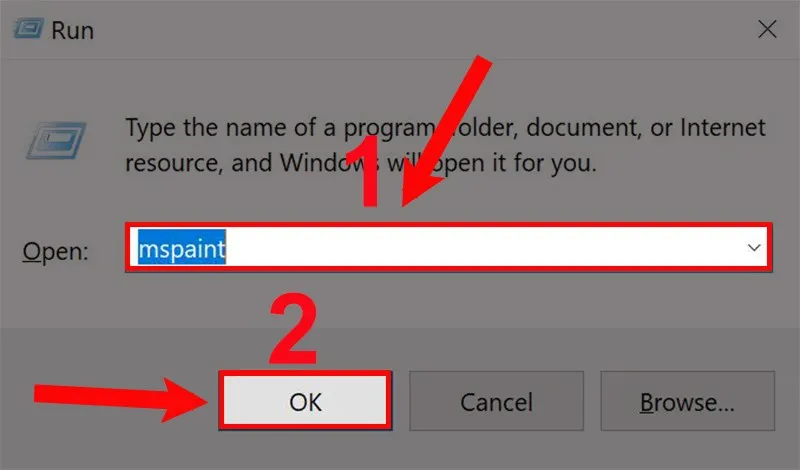Click the OK button
The image size is (800, 470).
(305, 401)
